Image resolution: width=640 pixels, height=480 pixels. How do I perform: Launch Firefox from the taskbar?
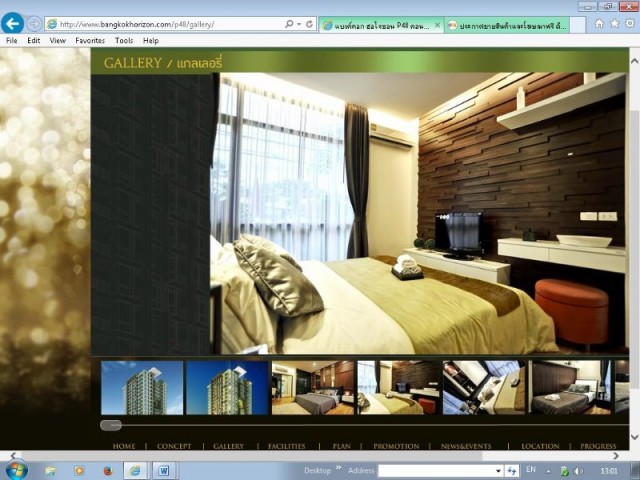(107, 469)
